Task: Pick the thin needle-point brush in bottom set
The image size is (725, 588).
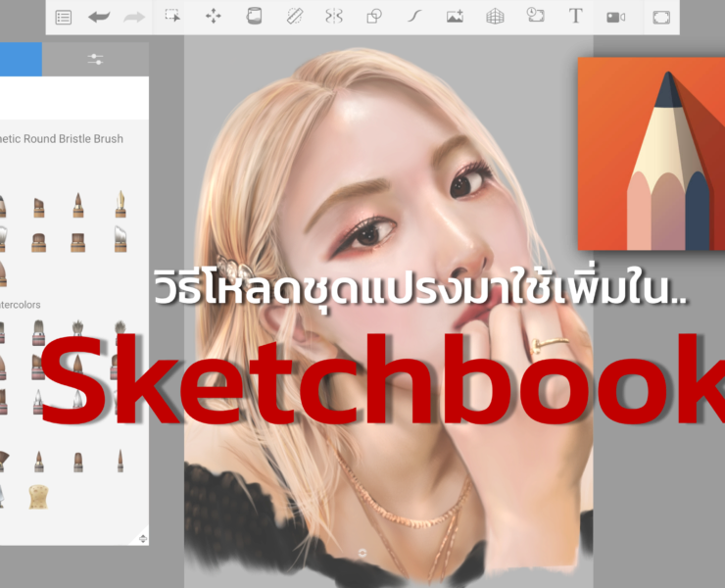Action: tap(121, 461)
